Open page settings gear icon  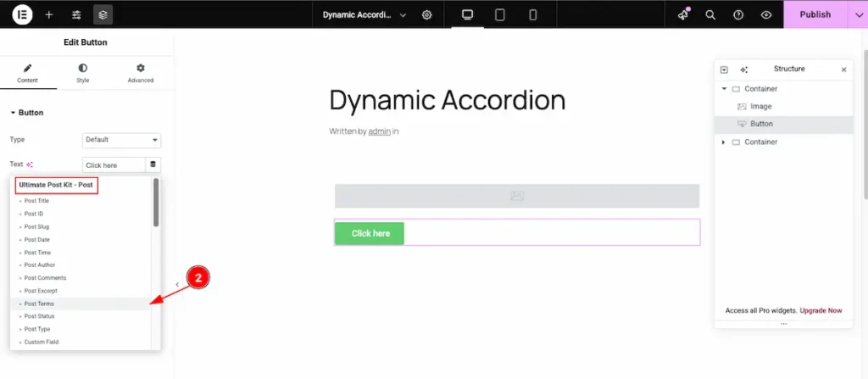[x=427, y=14]
